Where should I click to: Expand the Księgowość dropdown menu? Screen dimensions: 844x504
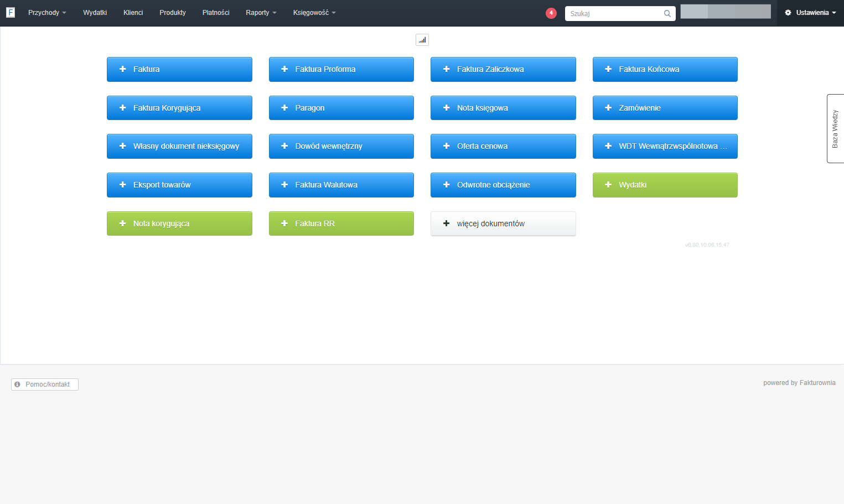click(314, 13)
